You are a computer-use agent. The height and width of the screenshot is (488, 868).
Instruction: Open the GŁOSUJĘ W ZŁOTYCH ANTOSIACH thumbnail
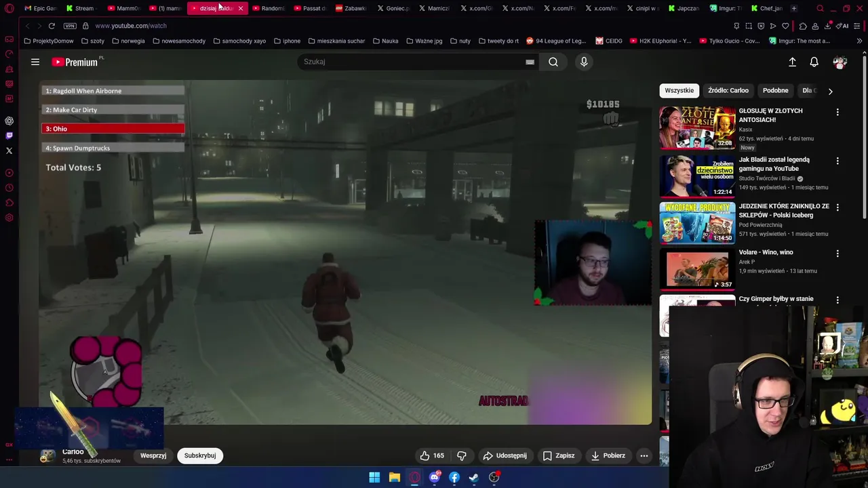pyautogui.click(x=697, y=127)
